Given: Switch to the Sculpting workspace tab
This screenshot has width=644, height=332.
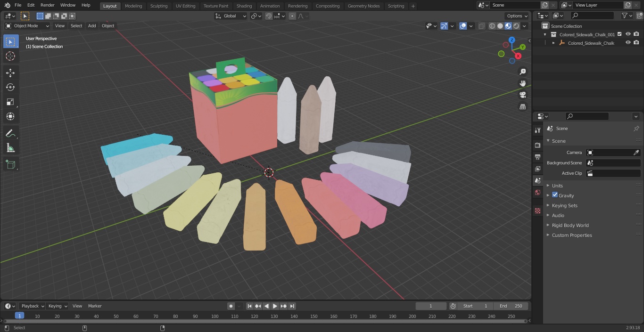Looking at the screenshot, I should point(159,6).
